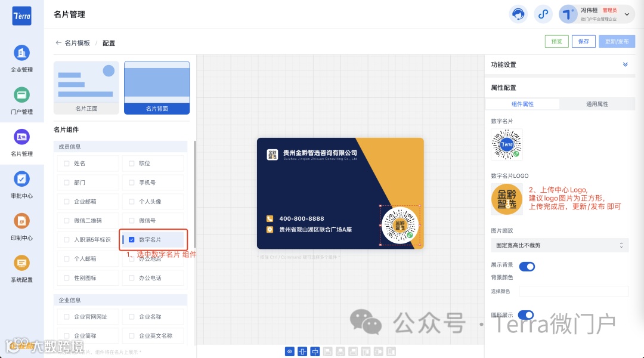Check the 企业邮箱 component checkbox
The image size is (644, 358).
(67, 202)
